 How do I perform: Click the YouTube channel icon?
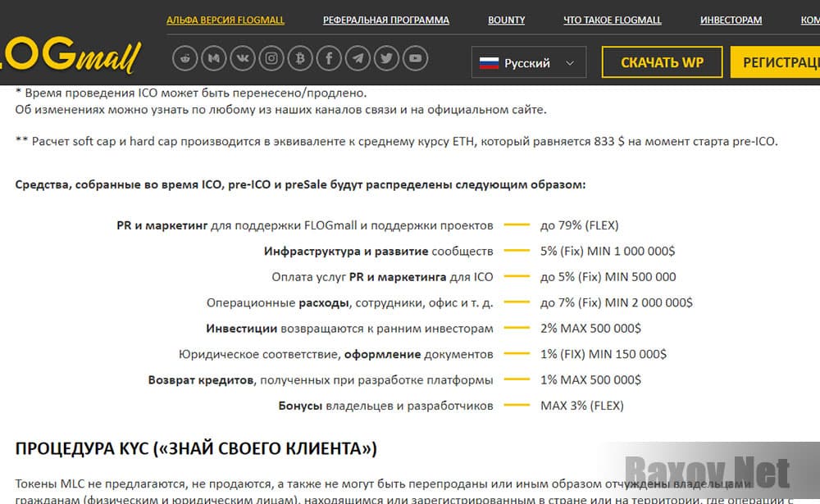415,58
